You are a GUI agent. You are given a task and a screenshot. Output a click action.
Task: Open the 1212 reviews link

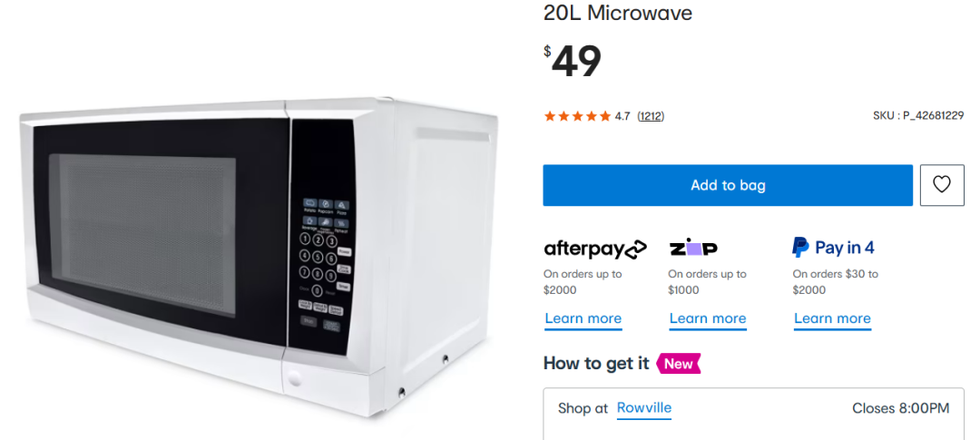(651, 116)
